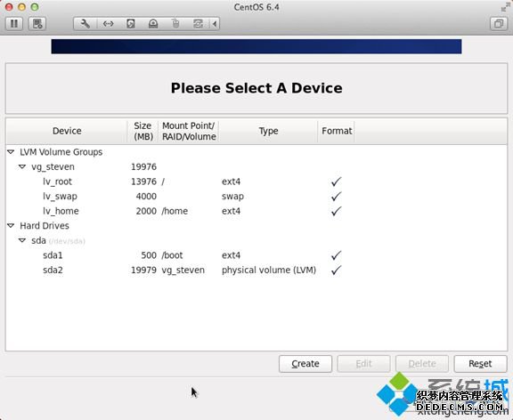Toggle the Format checkmark for lv_swap
This screenshot has width=513, height=420.
coord(336,196)
